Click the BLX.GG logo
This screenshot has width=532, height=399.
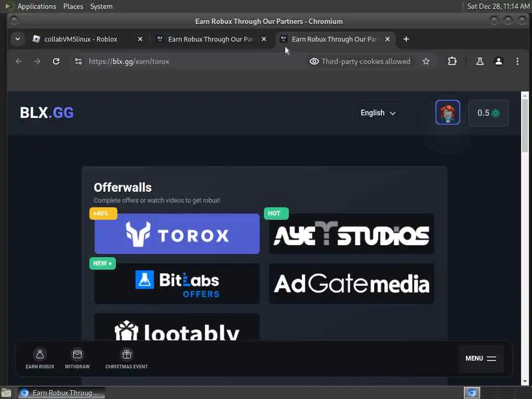[x=47, y=113]
